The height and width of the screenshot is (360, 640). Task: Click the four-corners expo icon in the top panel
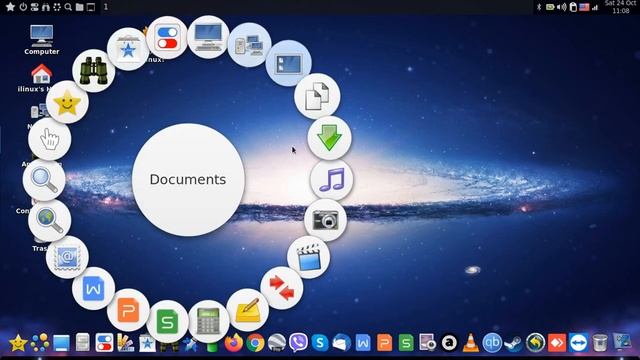click(57, 7)
